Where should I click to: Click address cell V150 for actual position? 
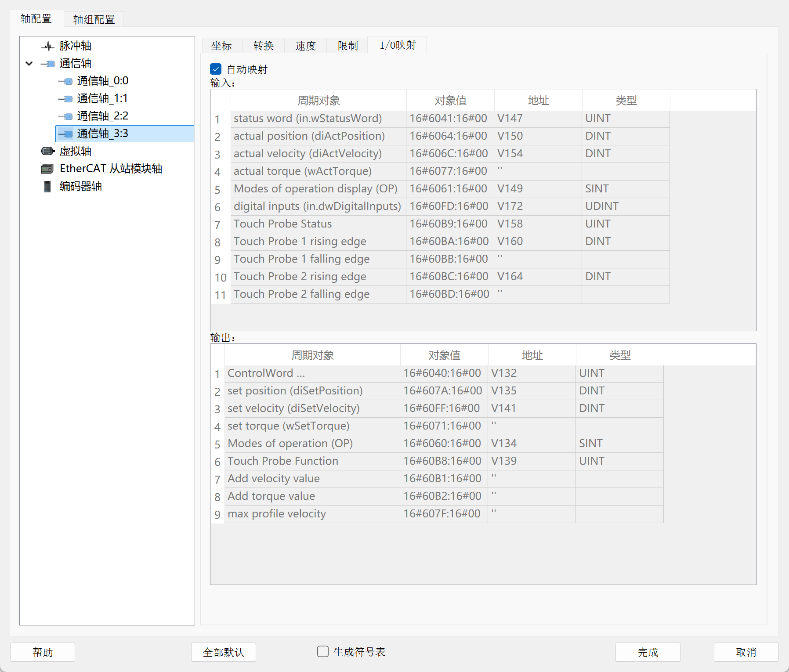538,136
